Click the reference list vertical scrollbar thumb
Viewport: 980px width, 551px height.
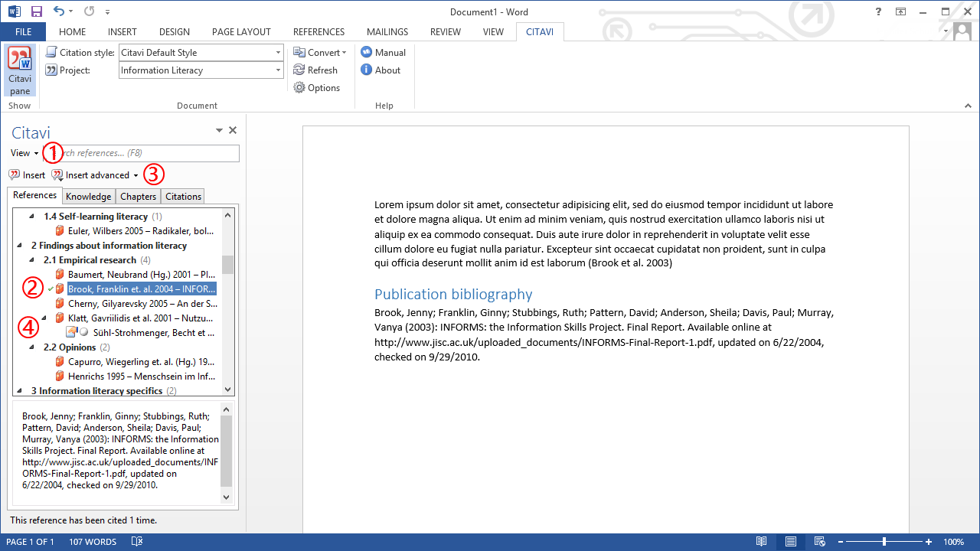point(227,264)
